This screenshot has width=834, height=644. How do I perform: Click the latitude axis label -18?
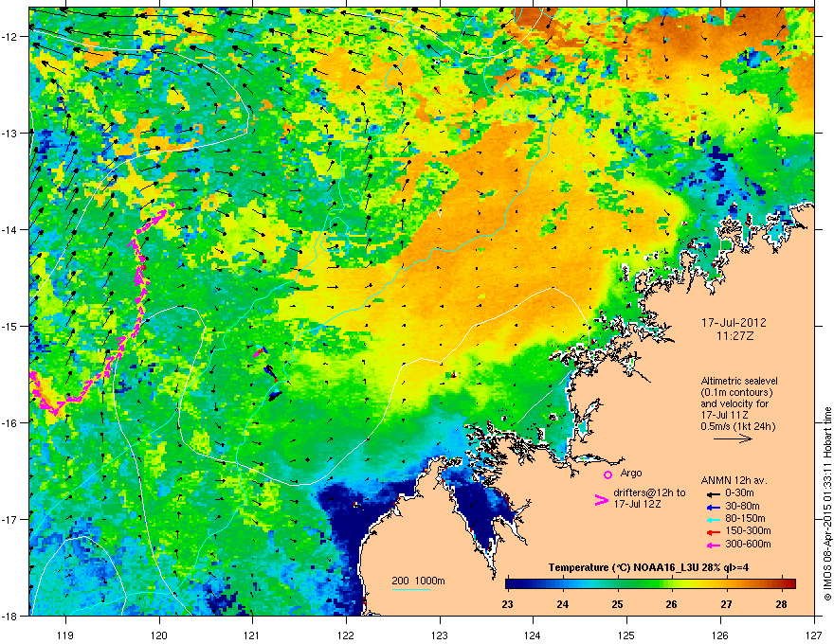tap(10, 616)
